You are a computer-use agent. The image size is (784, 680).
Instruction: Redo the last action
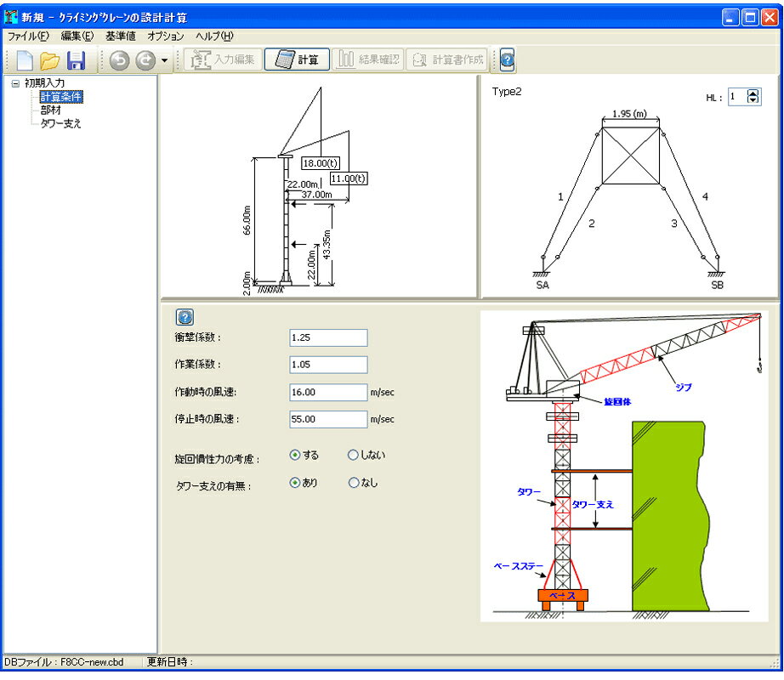pyautogui.click(x=145, y=60)
